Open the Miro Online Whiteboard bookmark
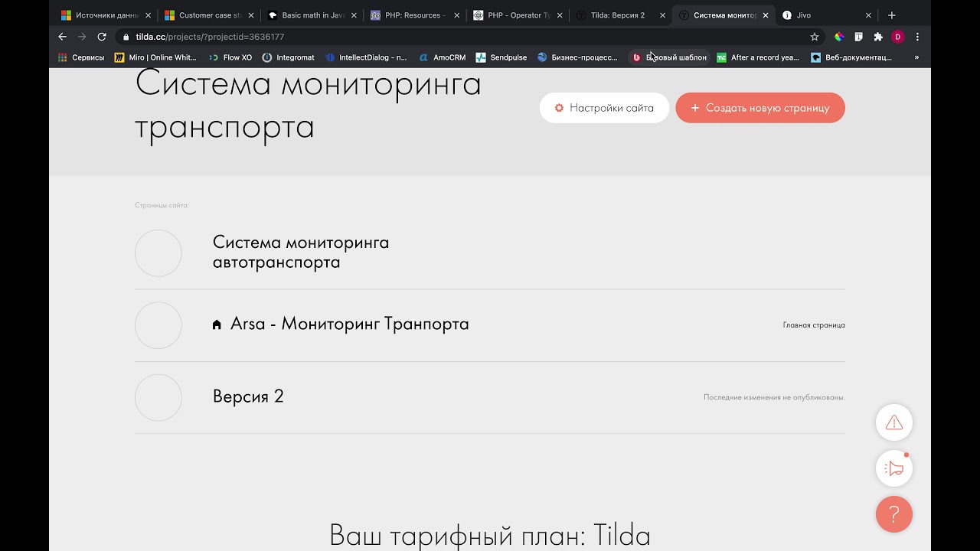The height and width of the screenshot is (551, 980). point(155,57)
